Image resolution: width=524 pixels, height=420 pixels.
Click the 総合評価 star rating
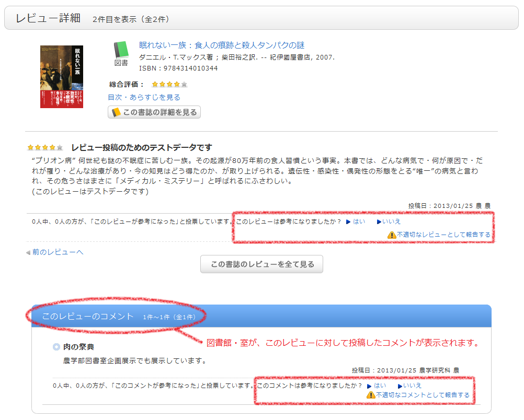[169, 84]
